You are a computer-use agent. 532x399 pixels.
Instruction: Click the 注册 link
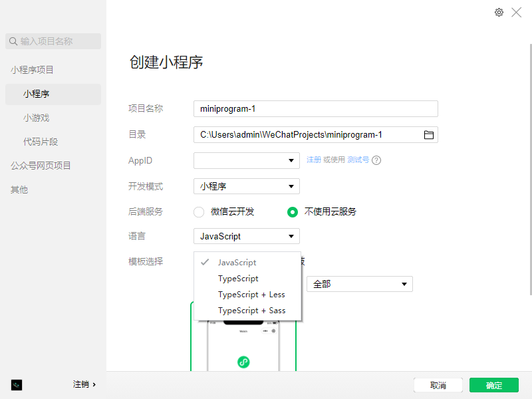point(314,160)
